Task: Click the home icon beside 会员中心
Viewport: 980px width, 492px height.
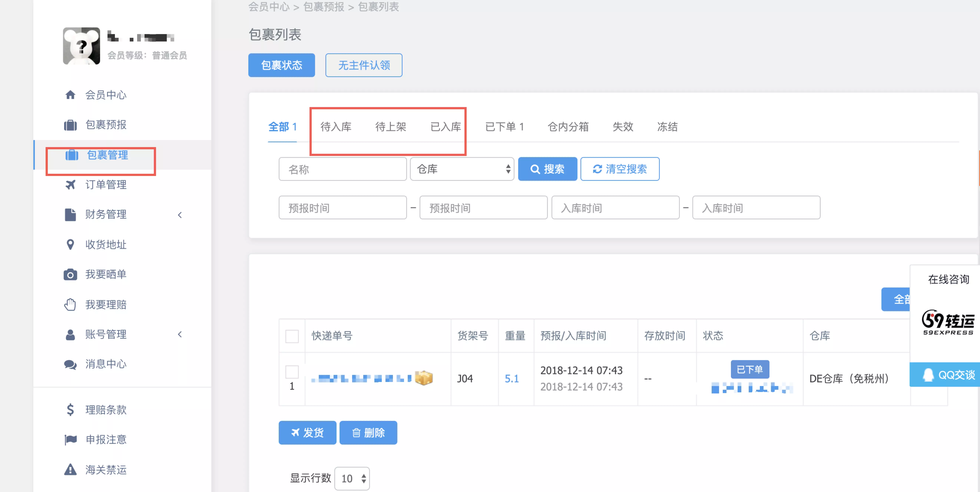Action: click(x=70, y=95)
